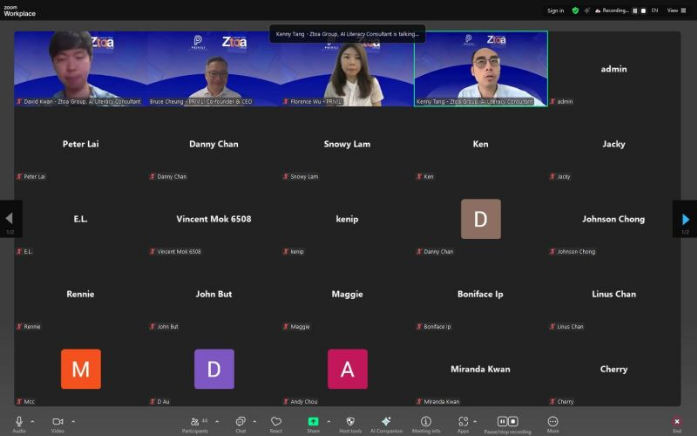Expand the audio options arrow

pos(33,421)
